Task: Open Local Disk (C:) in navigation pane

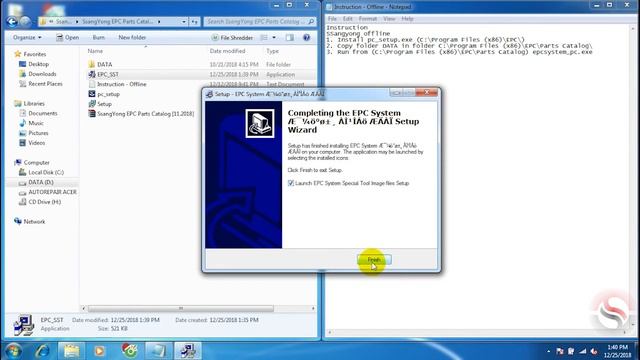Action: click(x=46, y=172)
